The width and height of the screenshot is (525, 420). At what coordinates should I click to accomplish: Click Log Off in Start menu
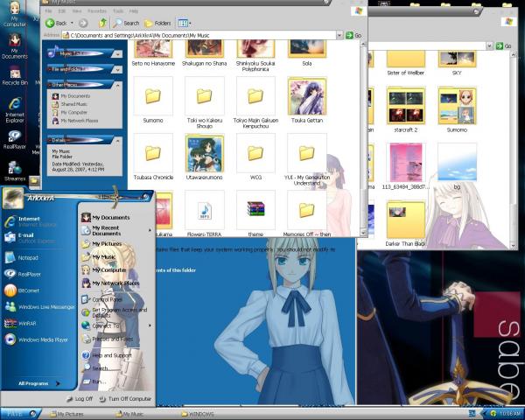click(x=80, y=399)
